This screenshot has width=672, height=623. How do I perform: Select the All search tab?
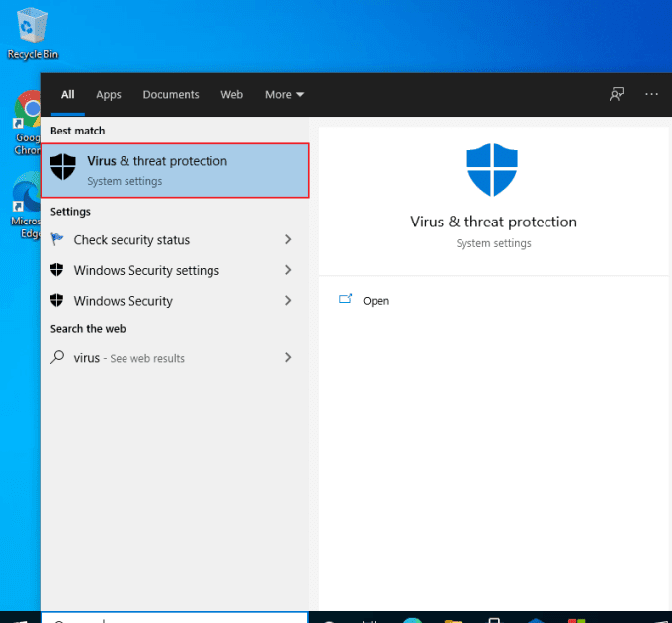68,94
